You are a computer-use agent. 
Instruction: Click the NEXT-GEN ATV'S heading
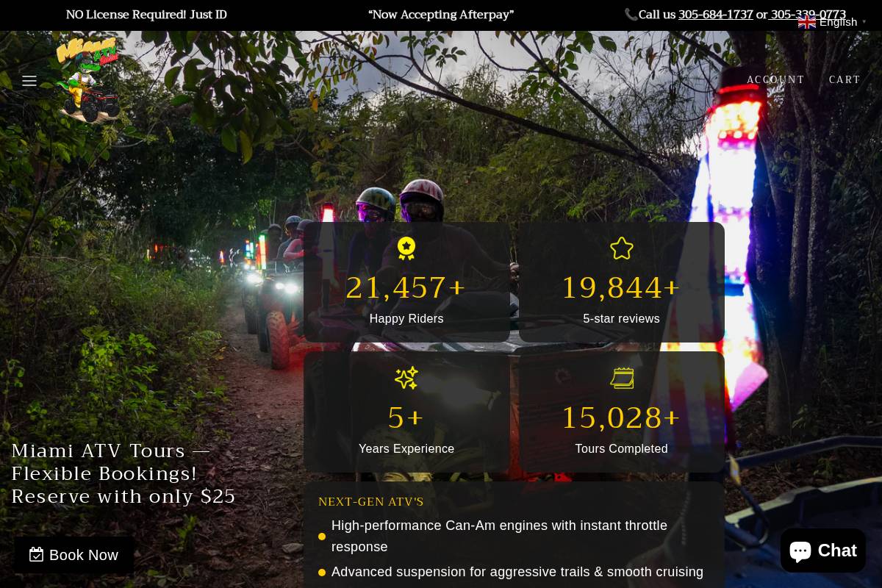(371, 502)
